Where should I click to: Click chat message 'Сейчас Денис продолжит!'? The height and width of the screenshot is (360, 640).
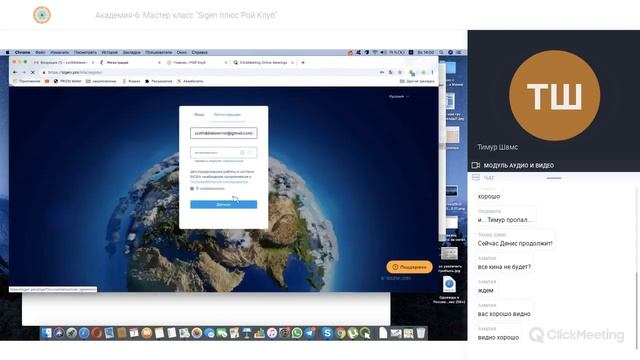(515, 243)
